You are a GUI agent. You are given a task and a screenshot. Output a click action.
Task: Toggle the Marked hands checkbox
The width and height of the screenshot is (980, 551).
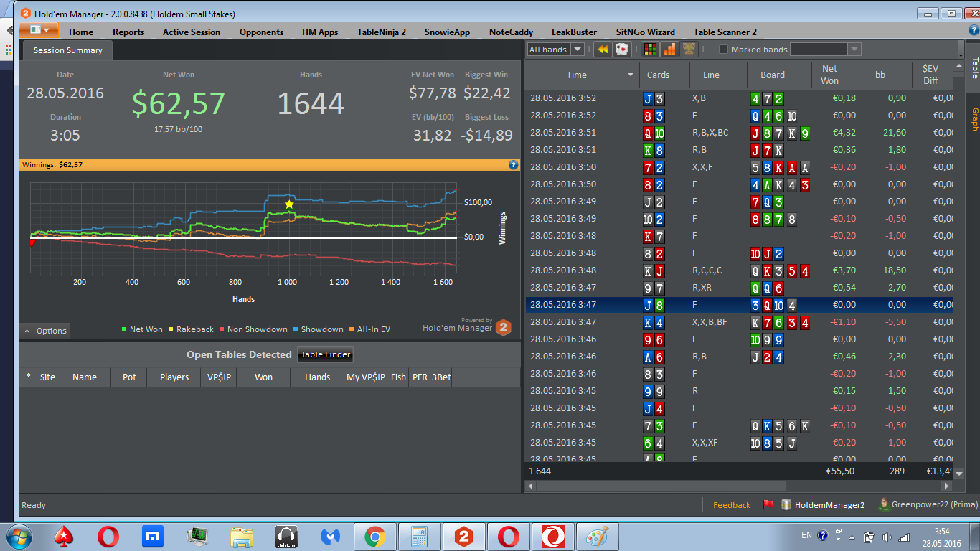[x=723, y=50]
